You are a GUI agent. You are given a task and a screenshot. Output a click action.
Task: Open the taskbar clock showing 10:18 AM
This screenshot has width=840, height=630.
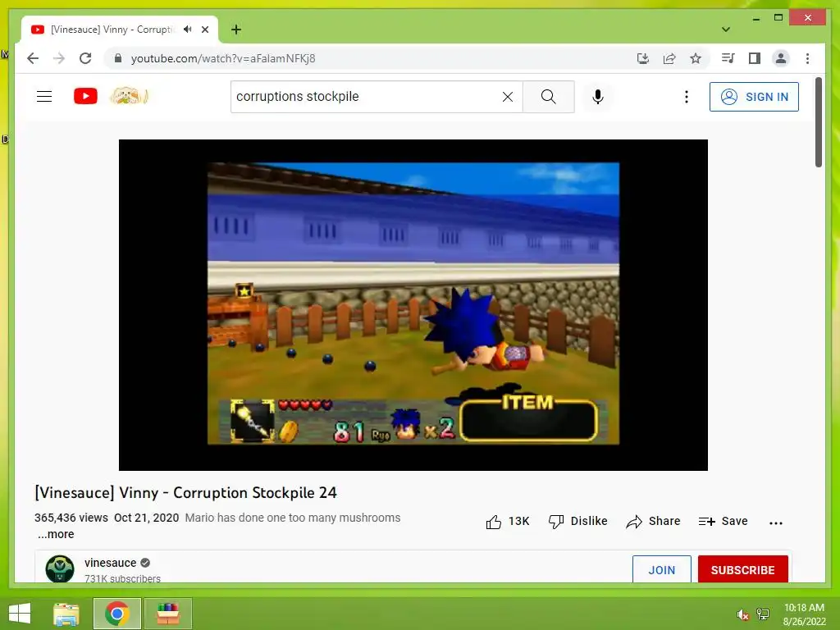(805, 614)
